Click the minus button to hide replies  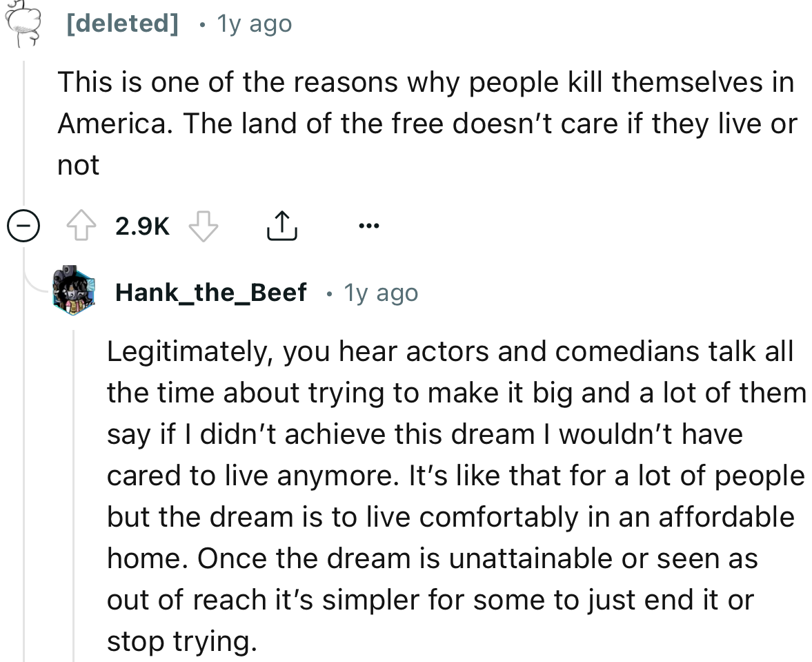point(24,224)
